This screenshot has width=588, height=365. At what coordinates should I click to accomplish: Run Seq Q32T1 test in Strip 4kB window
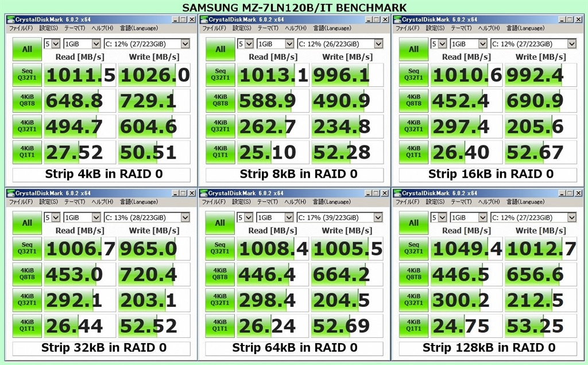coord(27,74)
